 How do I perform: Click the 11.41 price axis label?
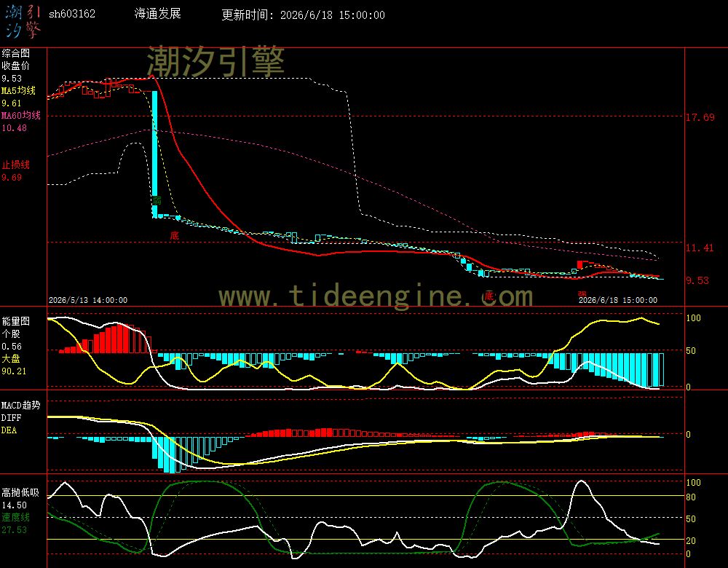[700, 248]
